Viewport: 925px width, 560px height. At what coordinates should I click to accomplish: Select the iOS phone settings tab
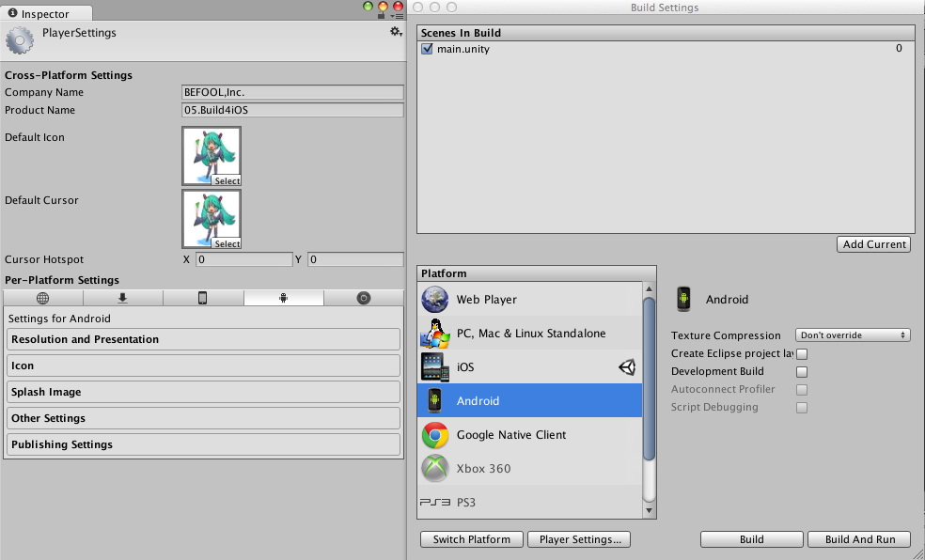pyautogui.click(x=203, y=298)
